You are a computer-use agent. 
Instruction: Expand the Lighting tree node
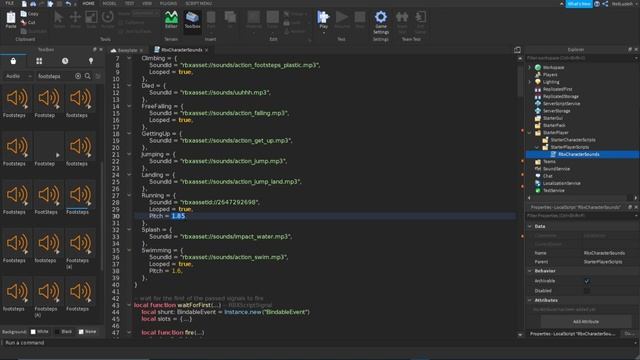pos(530,82)
